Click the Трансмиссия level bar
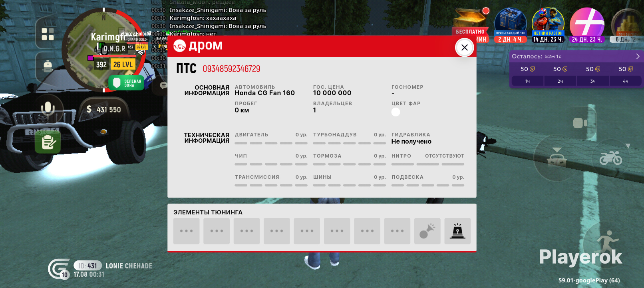The height and width of the screenshot is (288, 644). point(271,185)
